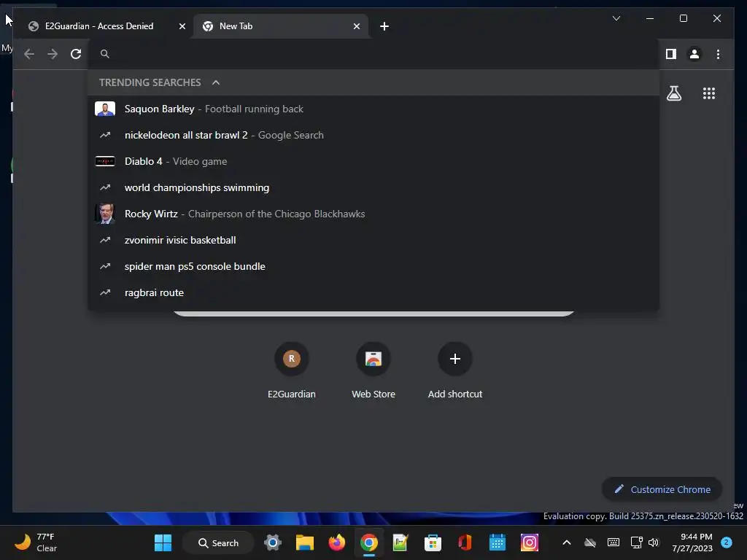Open the Settings gear app in taskbar
747x560 pixels.
click(273, 542)
